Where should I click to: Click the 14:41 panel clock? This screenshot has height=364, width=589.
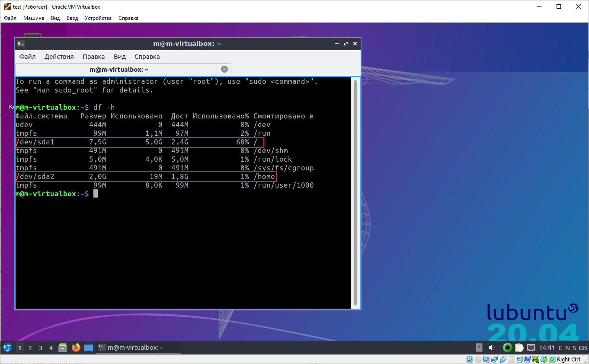547,348
